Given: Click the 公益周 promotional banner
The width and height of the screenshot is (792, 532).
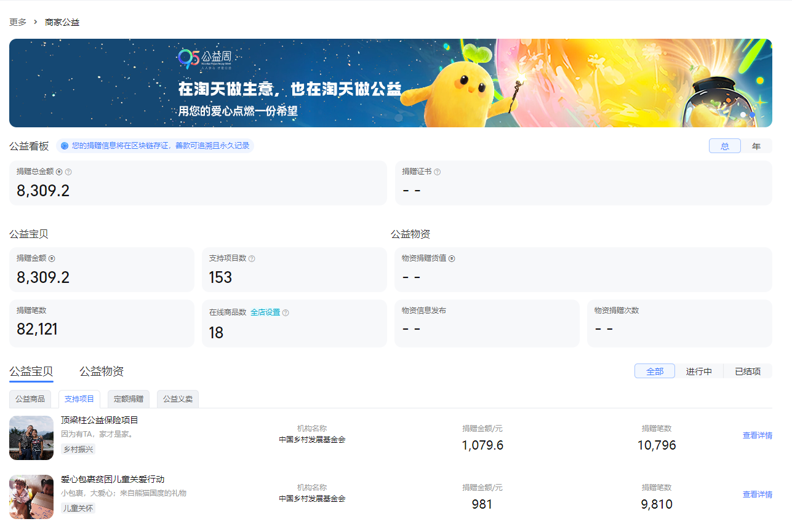Looking at the screenshot, I should [x=391, y=83].
